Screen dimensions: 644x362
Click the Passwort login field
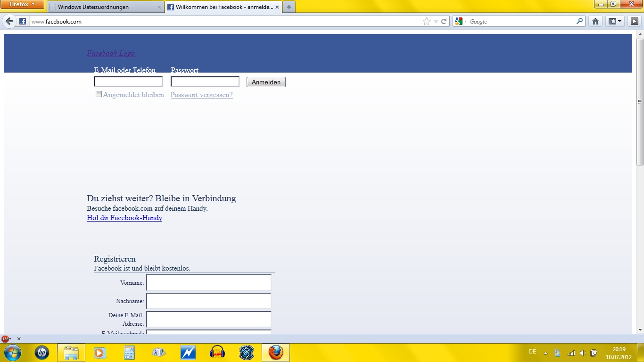point(205,82)
